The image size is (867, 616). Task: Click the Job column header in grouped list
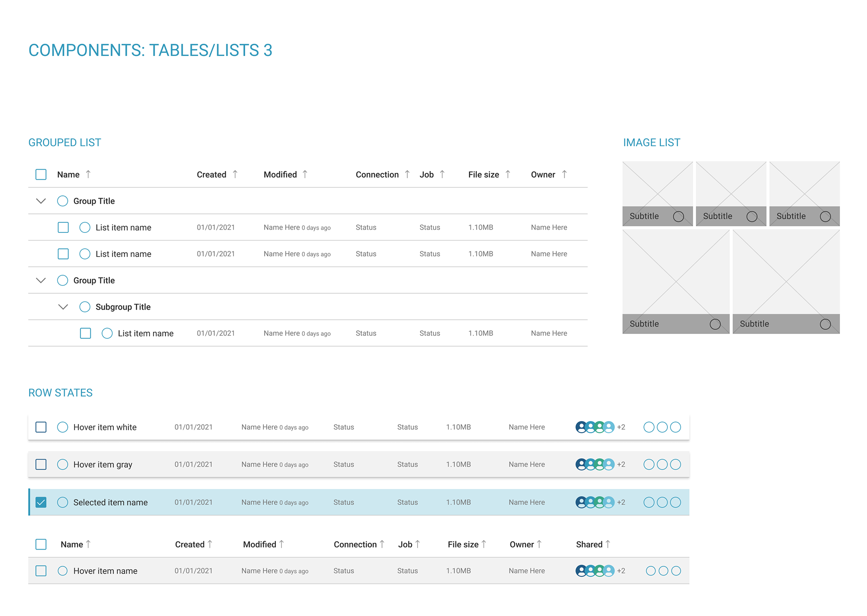426,175
